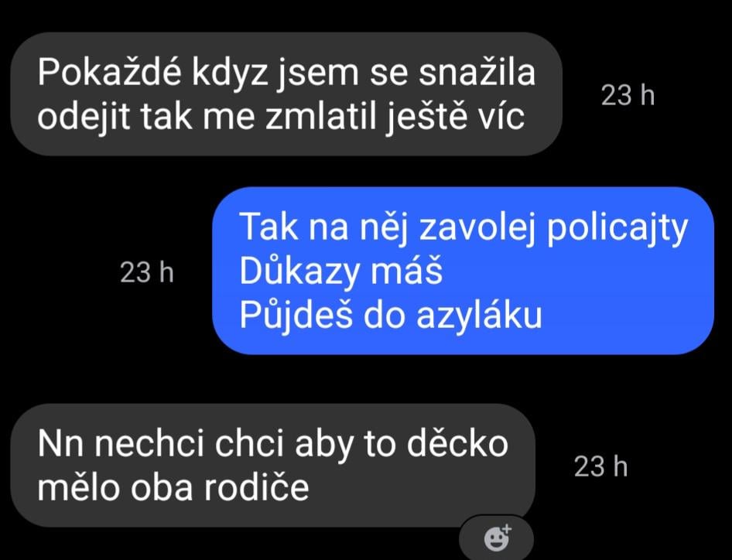Tap the blue "Tak na něj zavolej policajty" line
This screenshot has height=560, width=732.
point(463,227)
